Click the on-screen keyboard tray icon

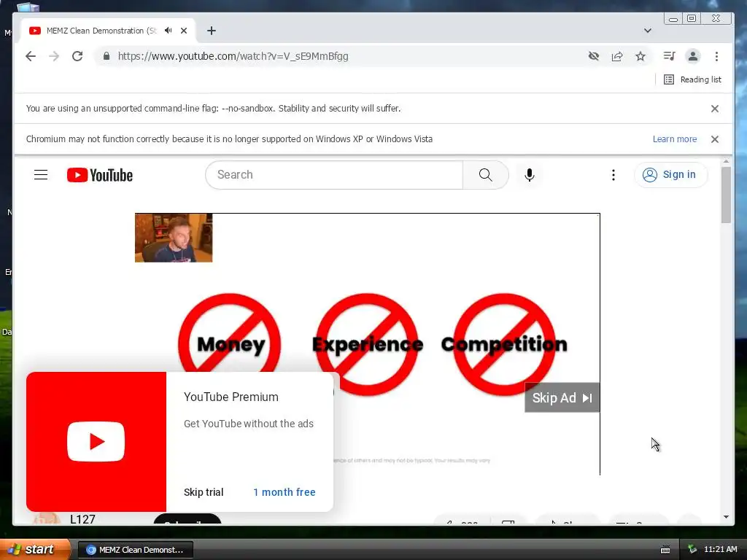click(665, 550)
